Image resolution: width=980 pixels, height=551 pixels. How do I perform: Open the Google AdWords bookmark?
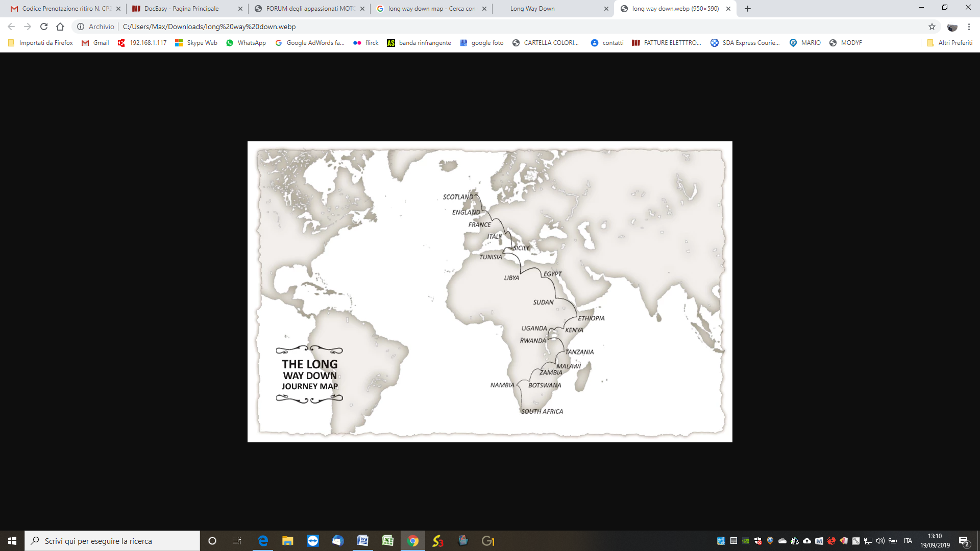(x=310, y=43)
